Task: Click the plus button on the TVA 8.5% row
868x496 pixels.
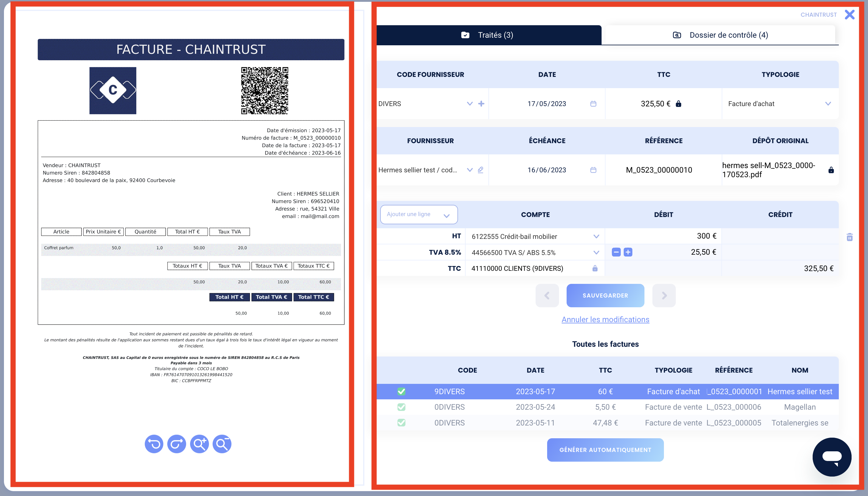Action: pyautogui.click(x=628, y=252)
